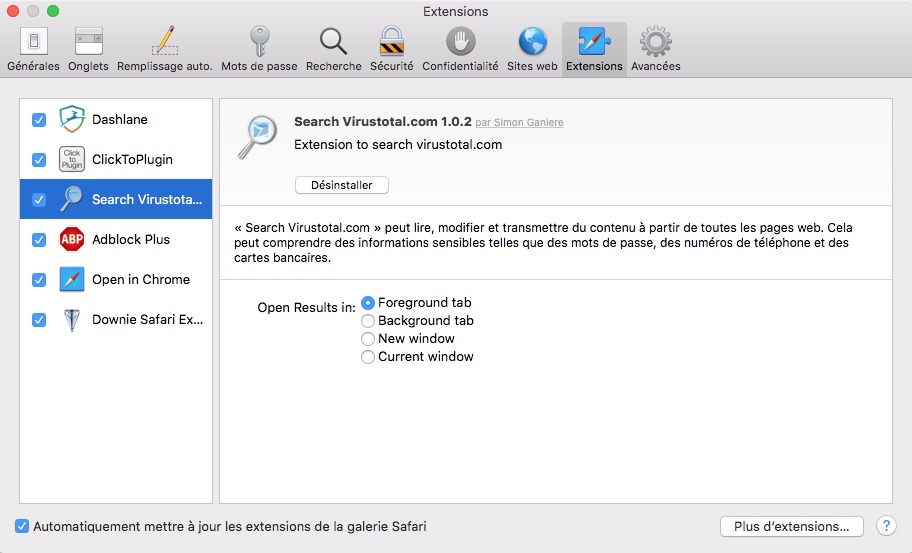The image size is (912, 553).
Task: Click the green window zoom button
Action: [x=53, y=11]
